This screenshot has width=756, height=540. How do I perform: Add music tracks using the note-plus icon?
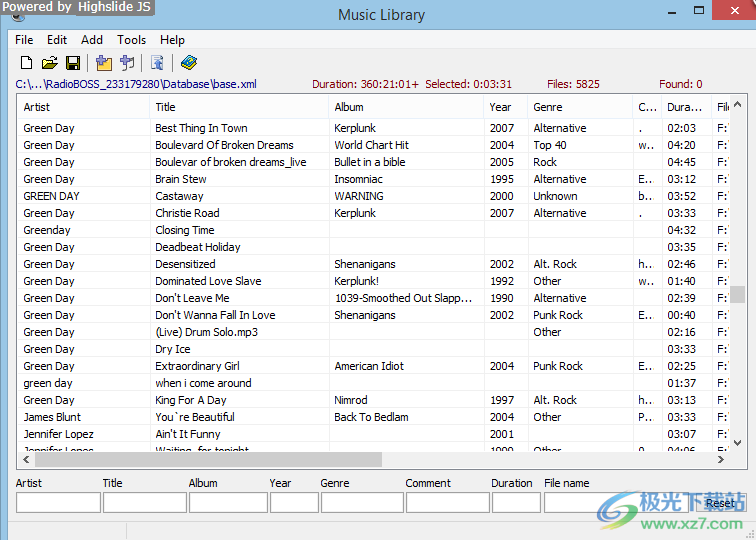point(127,63)
